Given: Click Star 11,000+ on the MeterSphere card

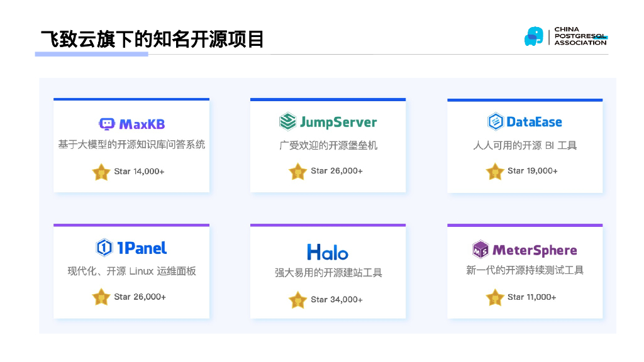Looking at the screenshot, I should click(532, 297).
